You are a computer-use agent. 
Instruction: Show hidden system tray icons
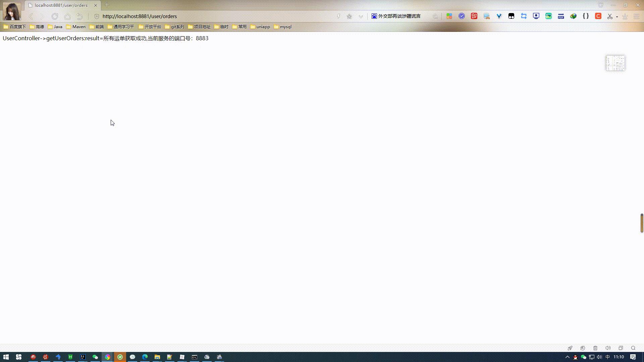(x=568, y=357)
